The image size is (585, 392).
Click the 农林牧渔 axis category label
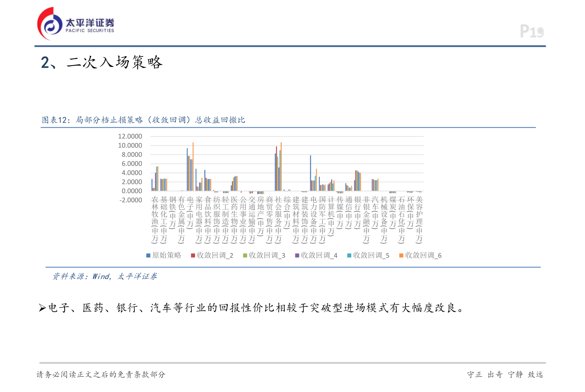point(155,219)
